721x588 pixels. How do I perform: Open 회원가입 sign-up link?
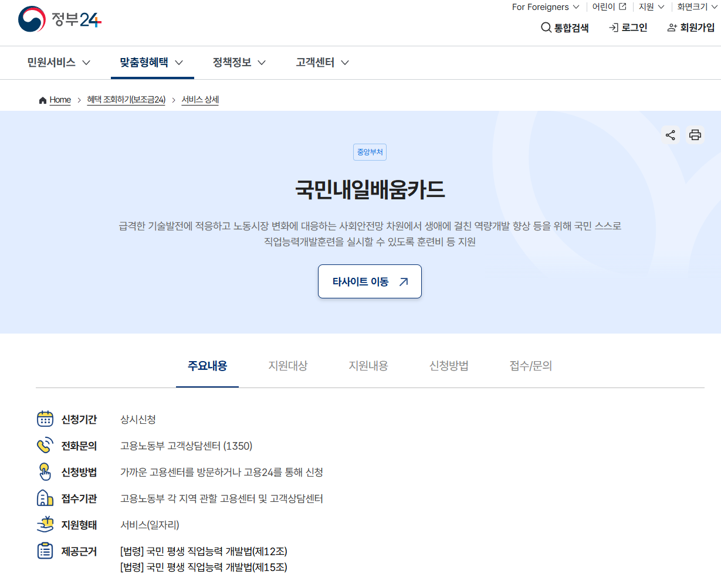(x=691, y=28)
